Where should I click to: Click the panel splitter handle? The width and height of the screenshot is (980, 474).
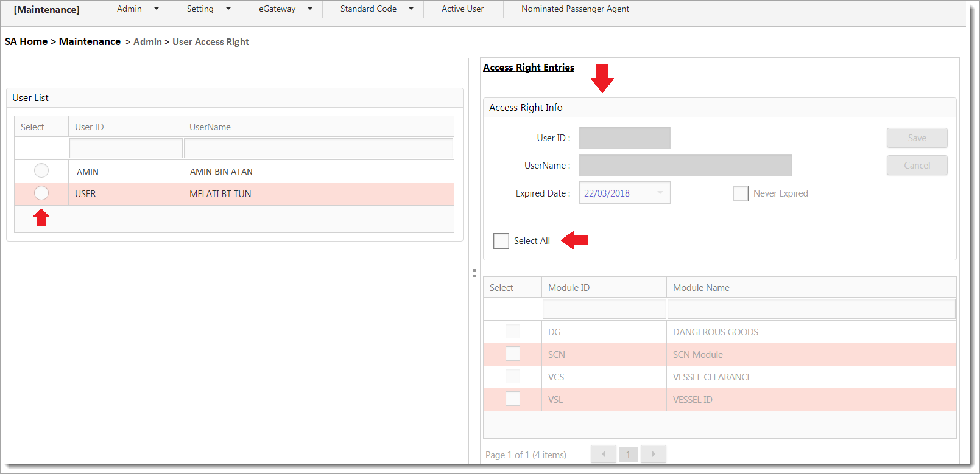(474, 273)
